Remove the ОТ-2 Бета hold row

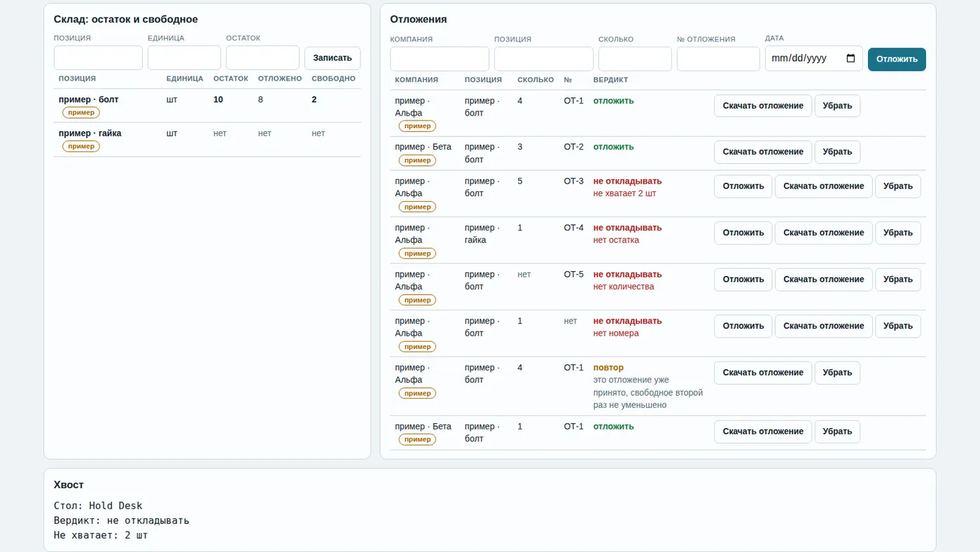pos(837,152)
